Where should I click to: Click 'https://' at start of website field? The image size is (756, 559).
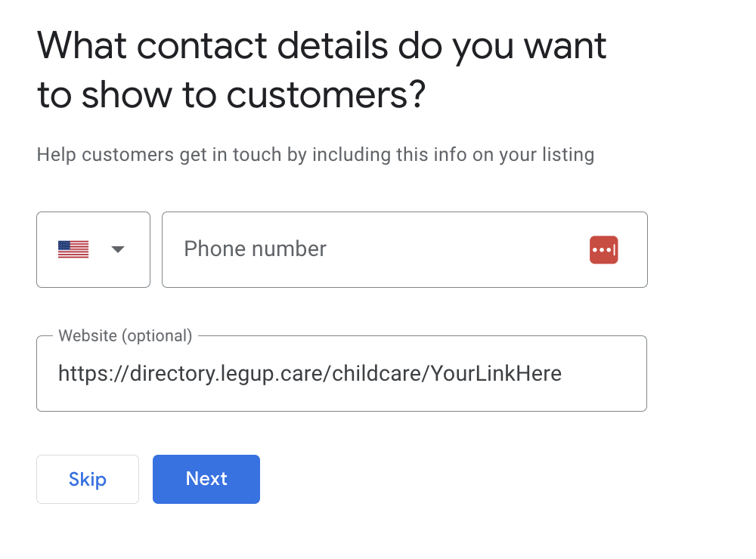pyautogui.click(x=83, y=374)
